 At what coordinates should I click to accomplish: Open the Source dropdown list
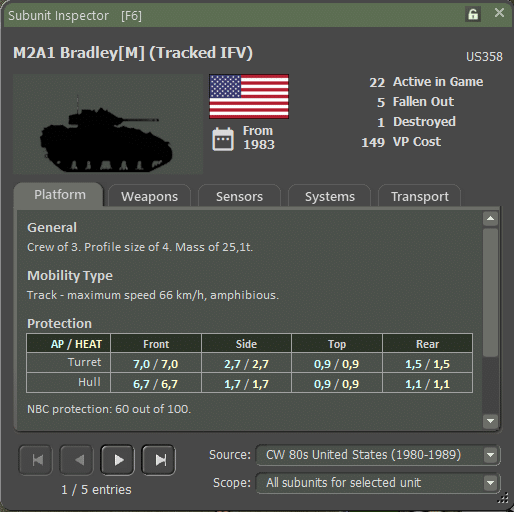coord(378,455)
